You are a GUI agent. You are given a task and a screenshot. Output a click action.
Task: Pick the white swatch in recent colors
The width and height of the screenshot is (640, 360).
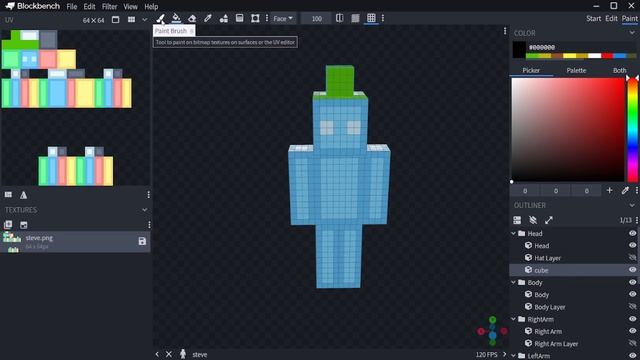pos(594,56)
